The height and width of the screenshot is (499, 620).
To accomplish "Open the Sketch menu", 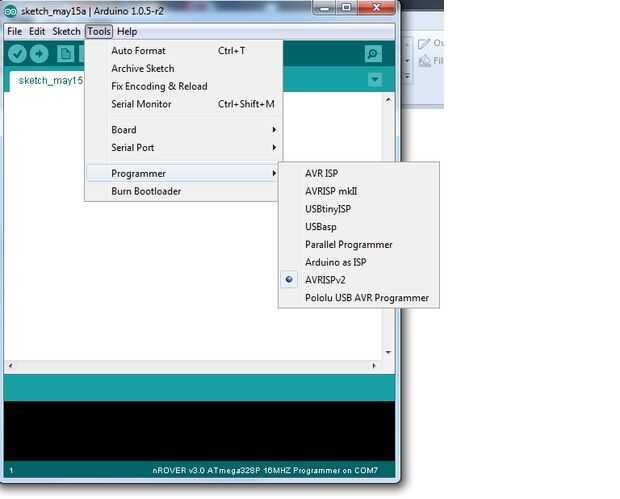I will point(66,31).
